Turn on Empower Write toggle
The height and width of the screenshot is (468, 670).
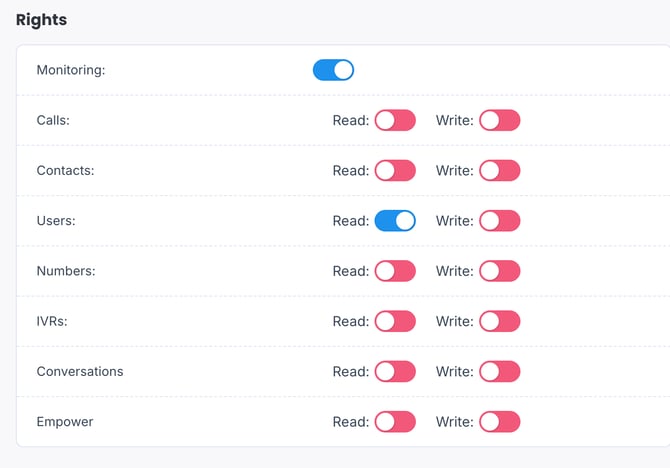click(500, 421)
